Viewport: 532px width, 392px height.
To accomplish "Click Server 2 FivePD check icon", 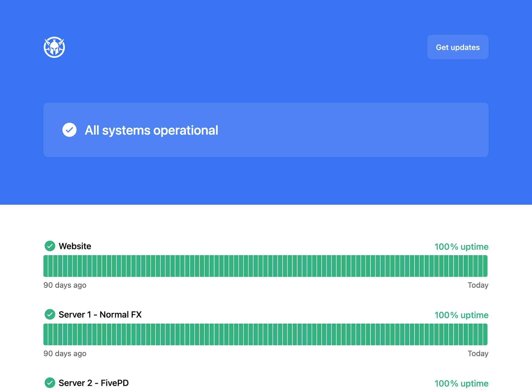I will 50,383.
